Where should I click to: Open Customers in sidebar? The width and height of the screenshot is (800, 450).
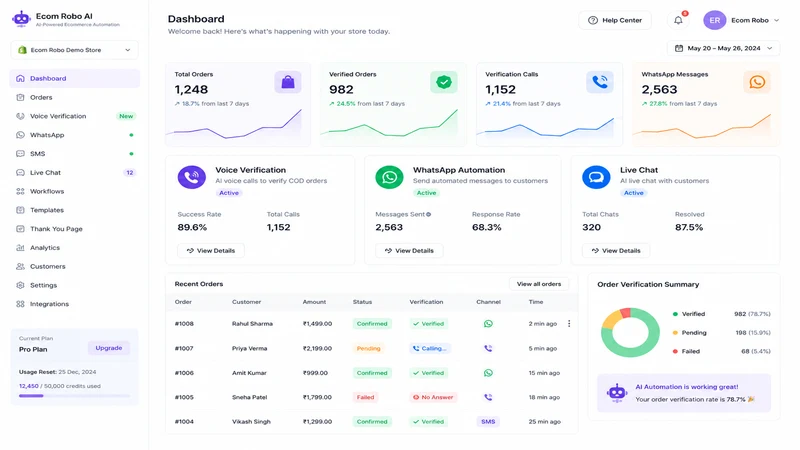click(x=74, y=266)
